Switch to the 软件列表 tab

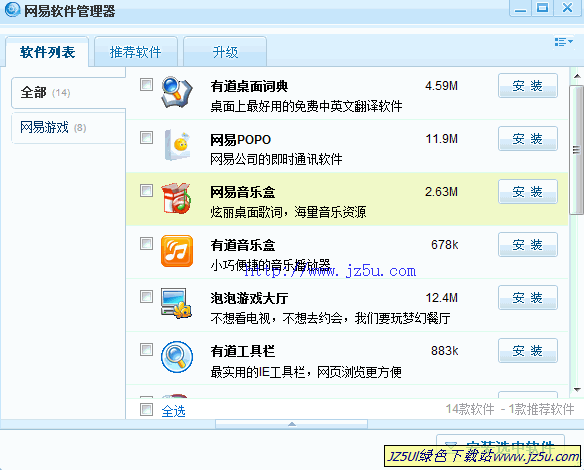[x=47, y=52]
